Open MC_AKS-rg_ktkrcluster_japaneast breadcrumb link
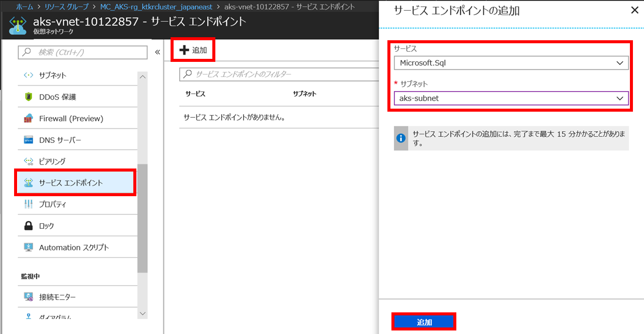Viewport: 644px width, 334px height. [156, 7]
